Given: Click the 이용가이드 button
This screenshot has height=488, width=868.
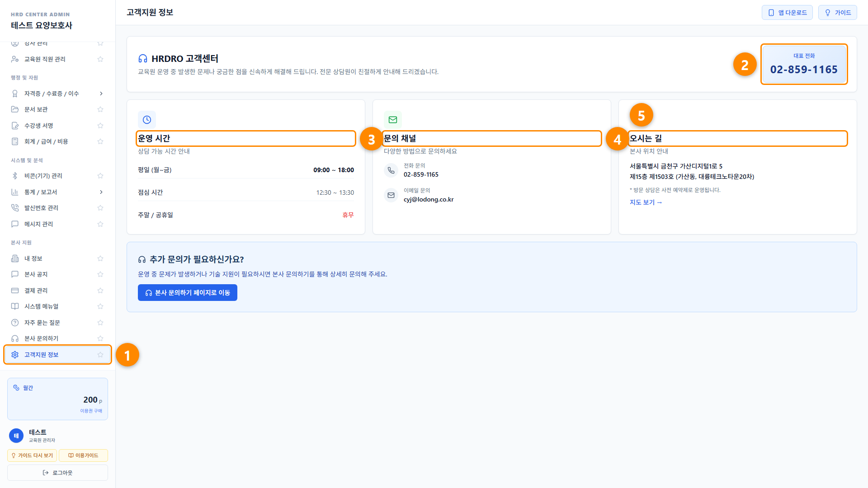Looking at the screenshot, I should tap(83, 455).
